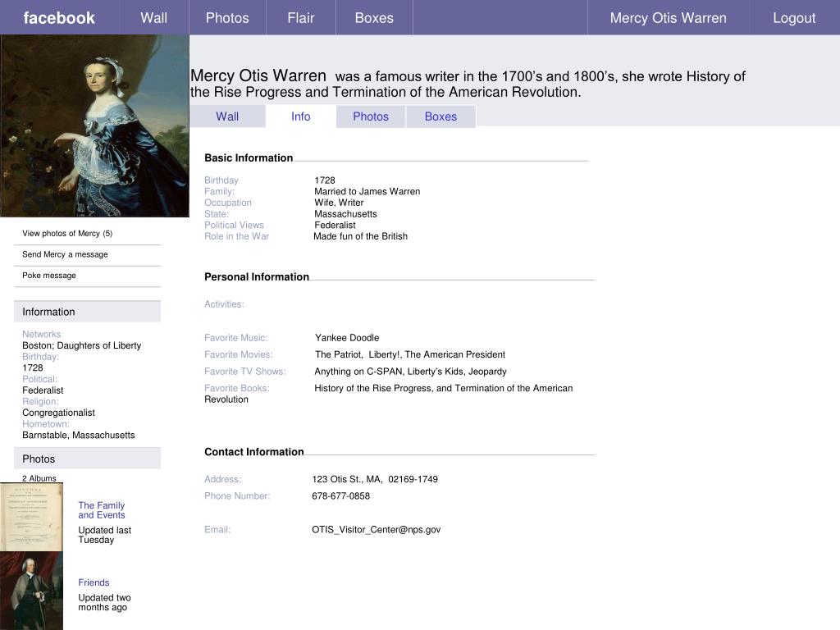The height and width of the screenshot is (630, 840).
Task: Click 'Barnstable, Massachusetts' hometown text
Action: pyautogui.click(x=78, y=435)
